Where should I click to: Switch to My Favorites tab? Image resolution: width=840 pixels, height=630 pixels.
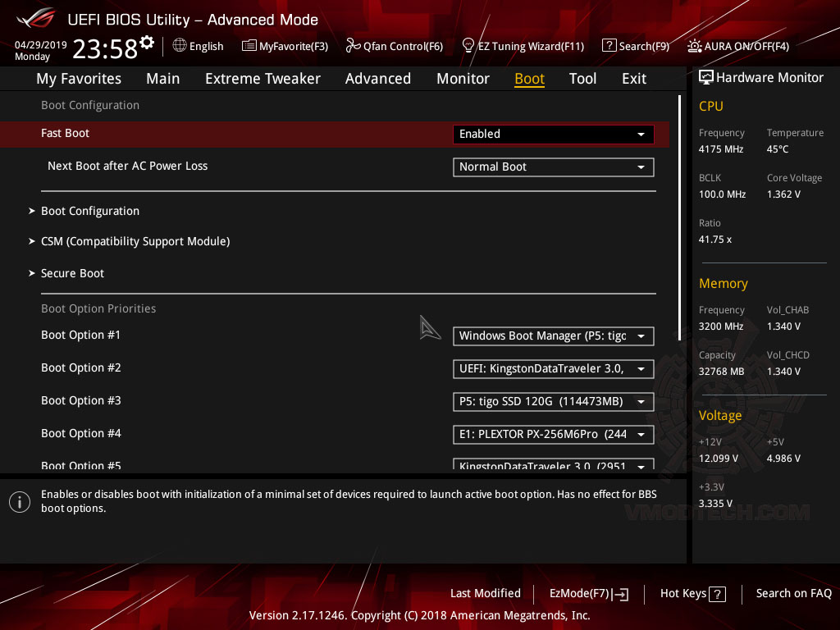click(x=79, y=79)
